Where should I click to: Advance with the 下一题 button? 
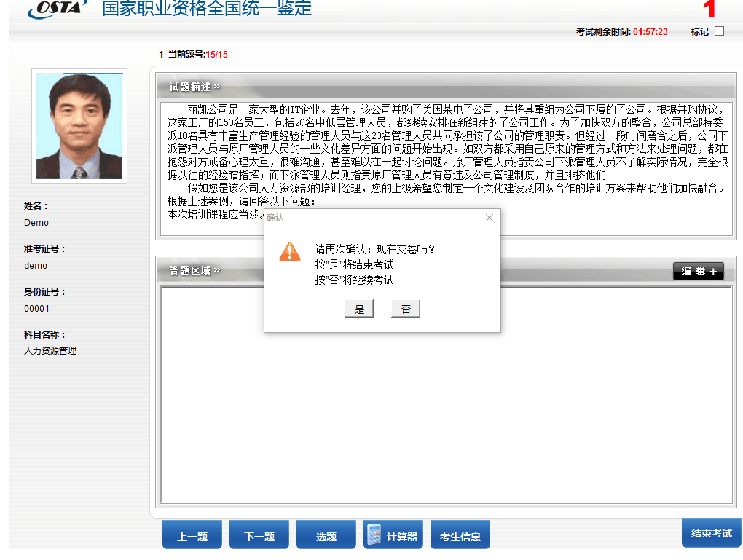[259, 536]
